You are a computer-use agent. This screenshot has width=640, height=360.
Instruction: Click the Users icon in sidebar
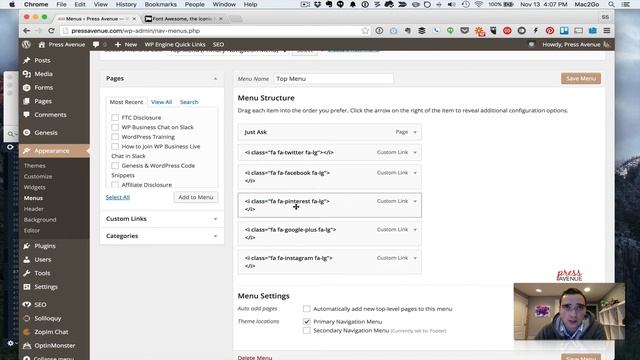(27, 260)
